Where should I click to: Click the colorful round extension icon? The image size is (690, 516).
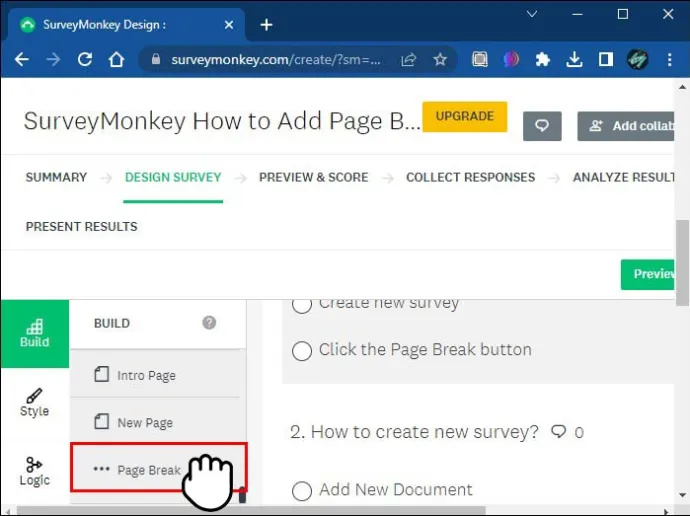511,59
